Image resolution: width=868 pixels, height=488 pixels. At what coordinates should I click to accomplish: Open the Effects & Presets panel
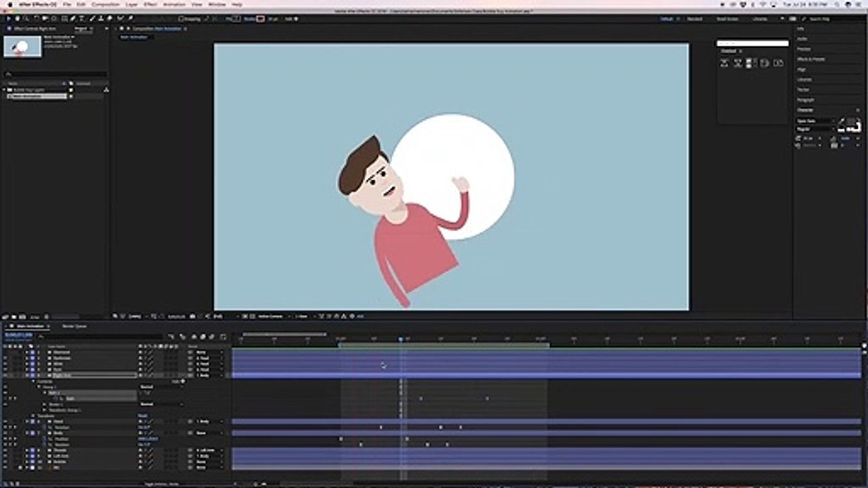[811, 59]
